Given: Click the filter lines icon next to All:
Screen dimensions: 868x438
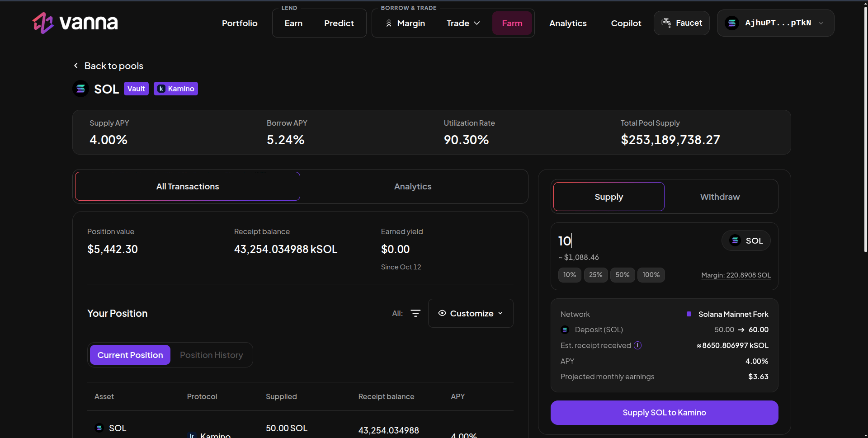Looking at the screenshot, I should coord(415,313).
